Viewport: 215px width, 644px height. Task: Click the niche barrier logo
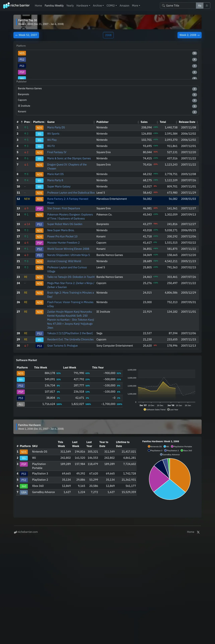coord(16,5)
